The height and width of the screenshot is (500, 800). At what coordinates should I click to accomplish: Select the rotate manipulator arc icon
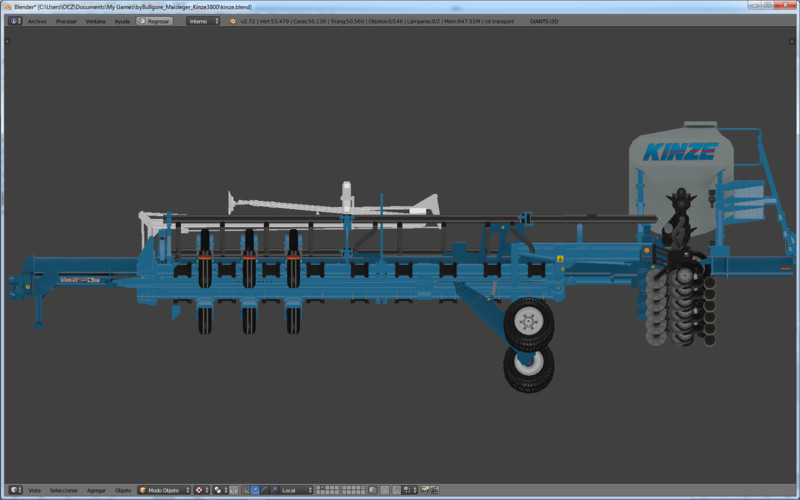click(x=262, y=490)
